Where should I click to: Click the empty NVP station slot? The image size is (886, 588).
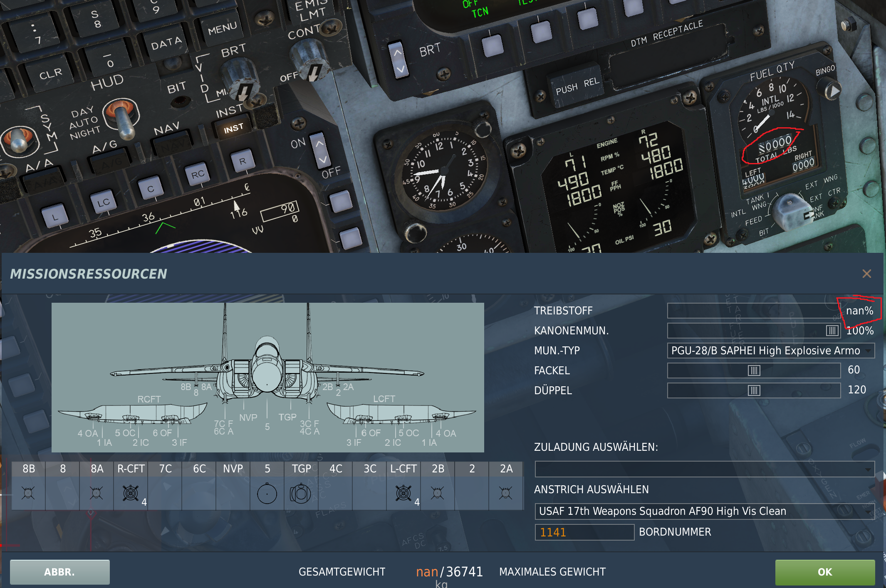tap(233, 493)
